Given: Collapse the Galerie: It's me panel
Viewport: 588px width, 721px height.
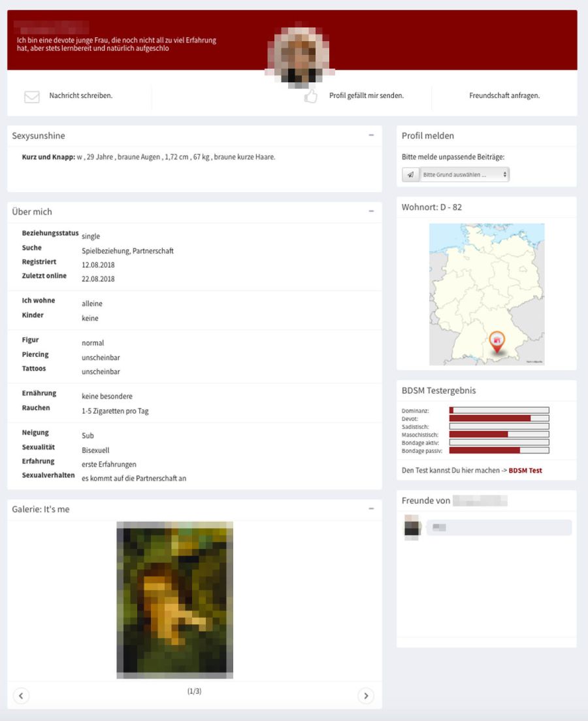Looking at the screenshot, I should coord(371,509).
